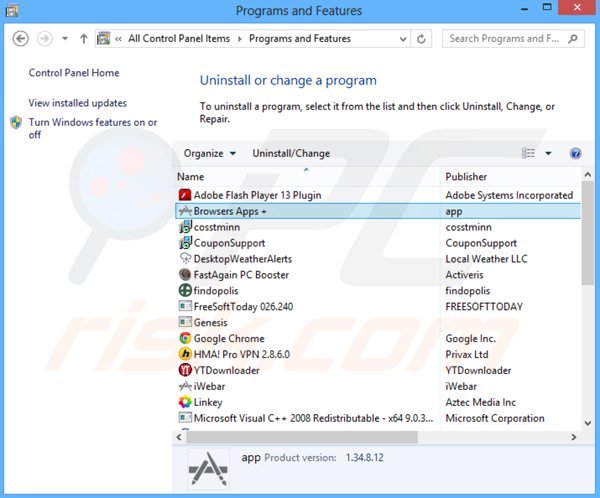This screenshot has width=600, height=498.
Task: Click the Linkey program icon
Action: point(185,402)
